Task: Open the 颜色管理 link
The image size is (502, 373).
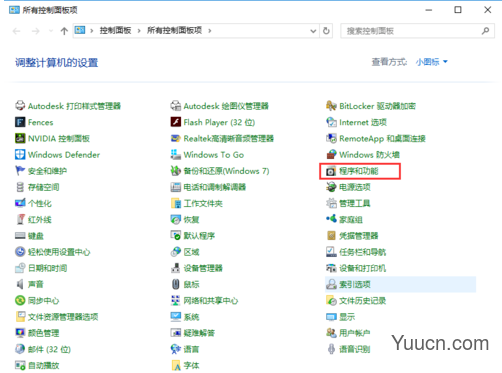Action: click(x=43, y=333)
